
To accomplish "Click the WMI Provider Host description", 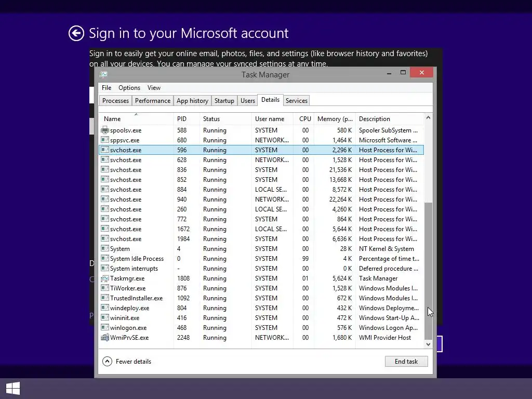I will (x=385, y=338).
